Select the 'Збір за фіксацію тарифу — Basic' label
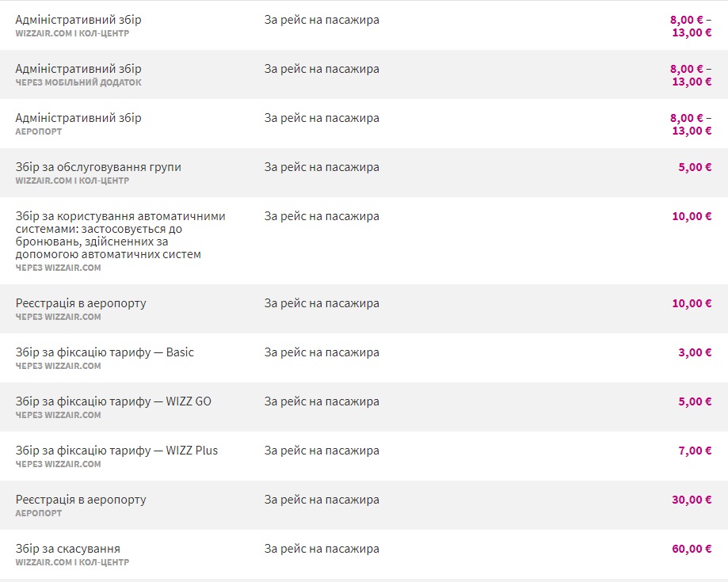Screen dimensions: 728x582 pyautogui.click(x=105, y=352)
